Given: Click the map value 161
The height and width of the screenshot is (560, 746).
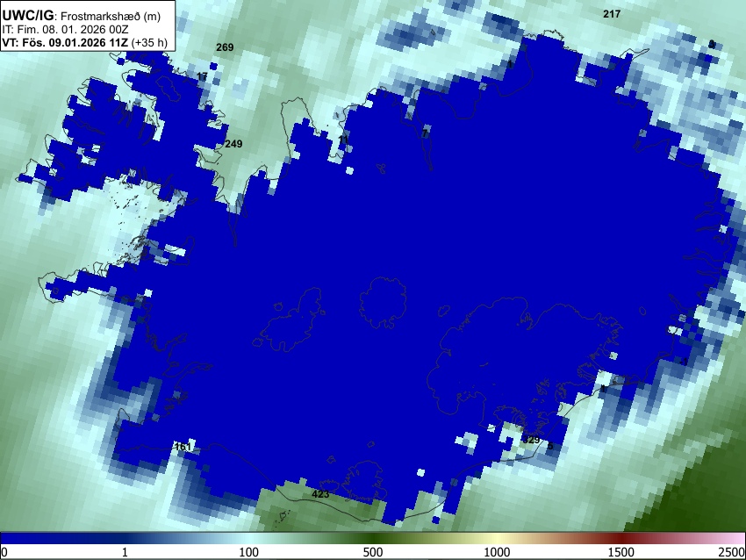Looking at the screenshot, I should [183, 446].
